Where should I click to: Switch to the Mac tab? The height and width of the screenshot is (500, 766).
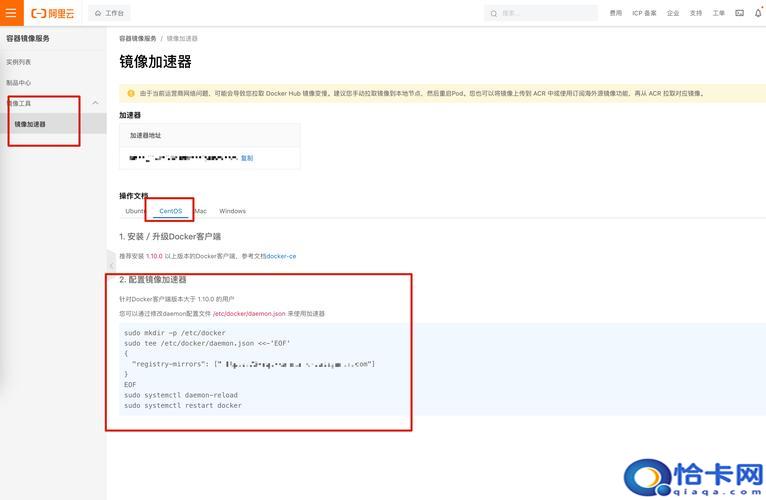point(201,211)
